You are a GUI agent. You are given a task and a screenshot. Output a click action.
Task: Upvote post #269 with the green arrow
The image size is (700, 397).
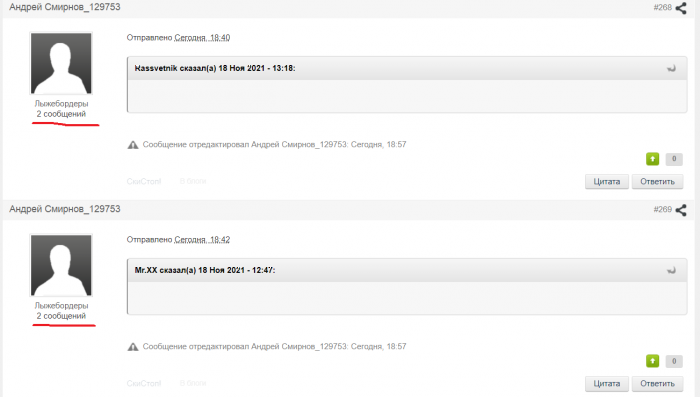pos(652,360)
